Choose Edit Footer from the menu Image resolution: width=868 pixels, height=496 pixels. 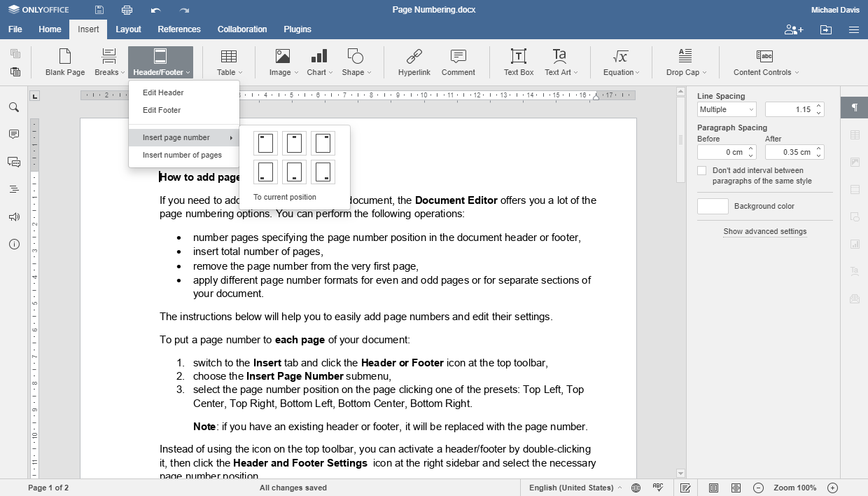click(x=184, y=110)
